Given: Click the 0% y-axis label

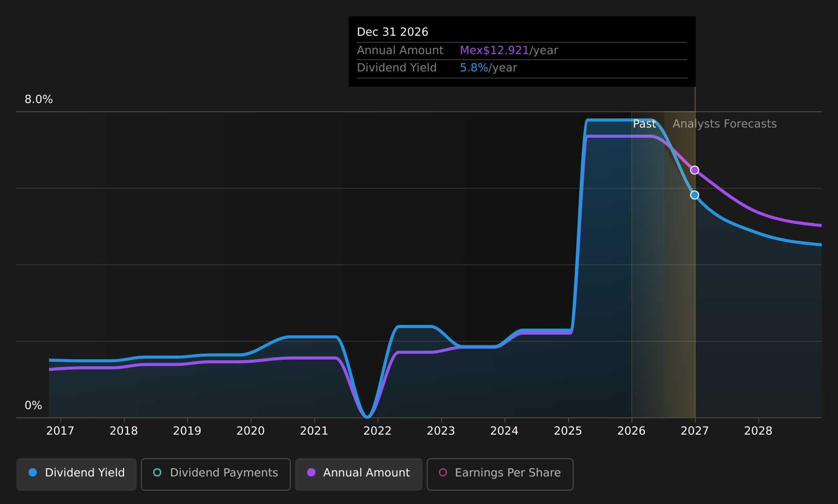Looking at the screenshot, I should 33,406.
